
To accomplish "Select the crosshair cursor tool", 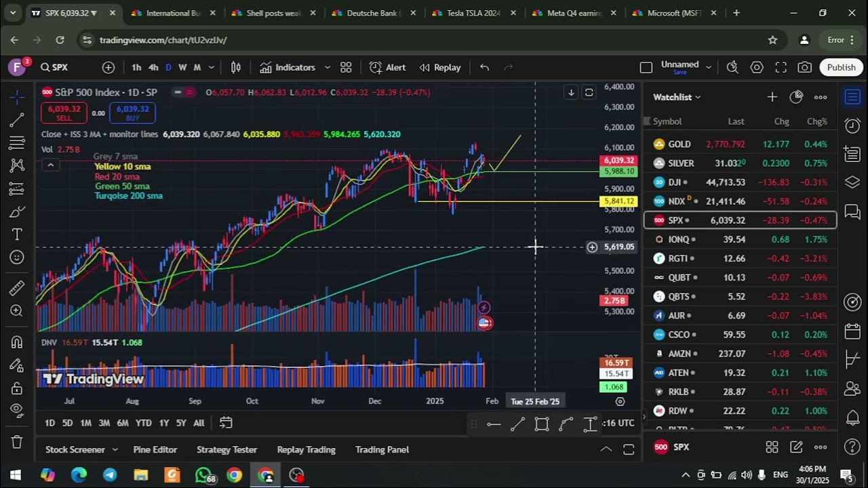I will pyautogui.click(x=17, y=97).
